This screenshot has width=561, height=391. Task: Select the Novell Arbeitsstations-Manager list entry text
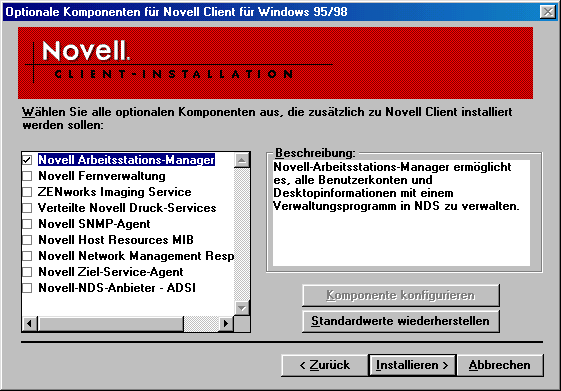pyautogui.click(x=126, y=160)
